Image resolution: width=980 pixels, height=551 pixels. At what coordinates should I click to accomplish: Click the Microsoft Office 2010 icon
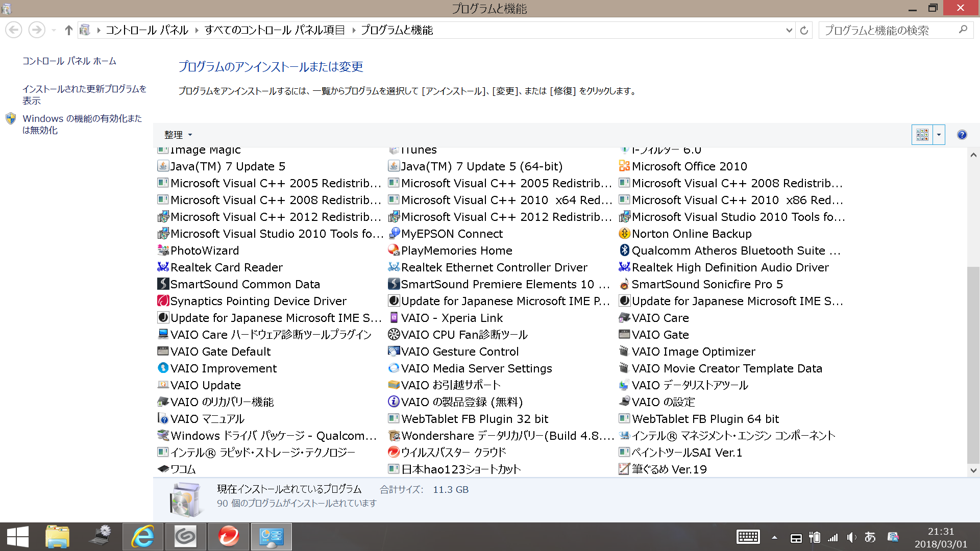coord(624,166)
